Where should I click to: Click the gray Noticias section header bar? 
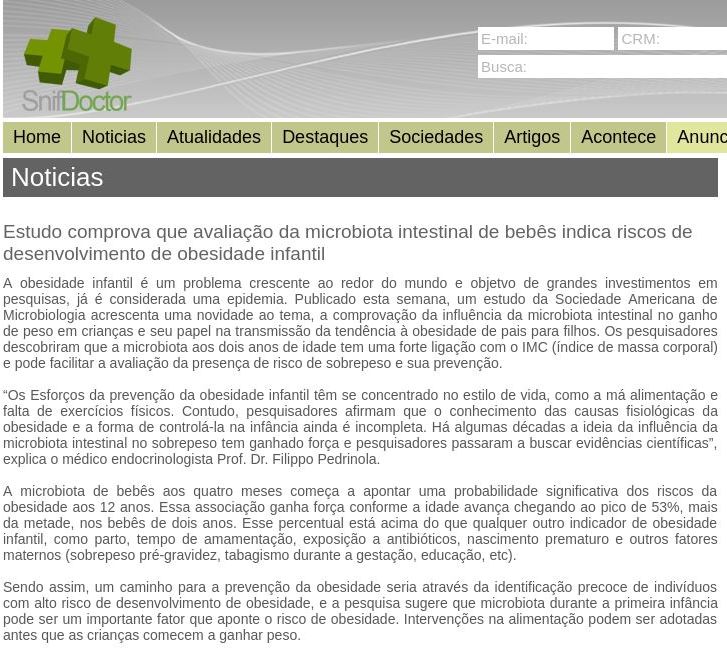pyautogui.click(x=360, y=177)
